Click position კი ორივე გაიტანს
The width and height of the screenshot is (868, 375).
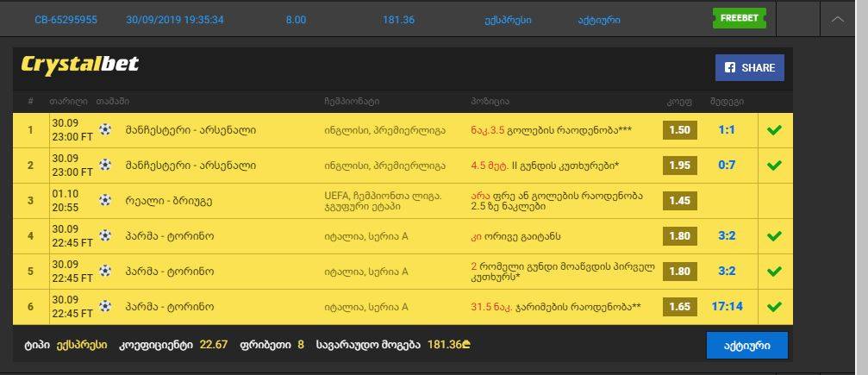point(515,236)
